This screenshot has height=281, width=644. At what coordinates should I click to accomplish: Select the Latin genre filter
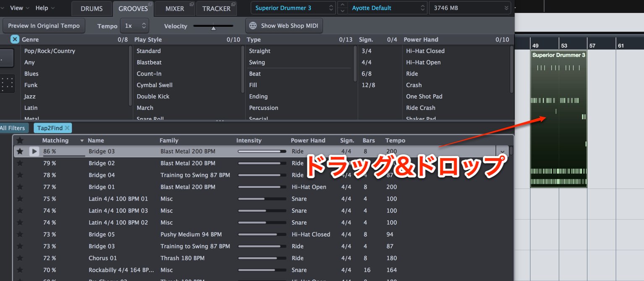(31, 107)
